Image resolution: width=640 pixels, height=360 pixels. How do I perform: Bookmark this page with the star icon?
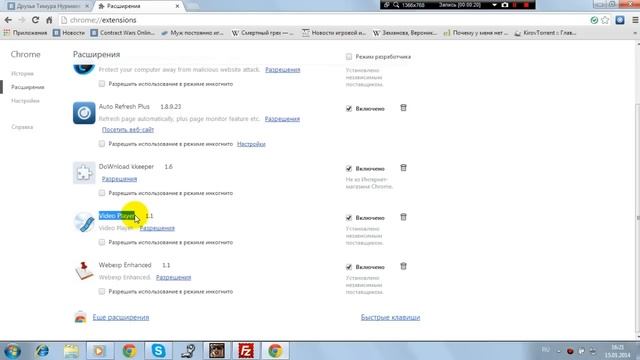click(x=605, y=20)
